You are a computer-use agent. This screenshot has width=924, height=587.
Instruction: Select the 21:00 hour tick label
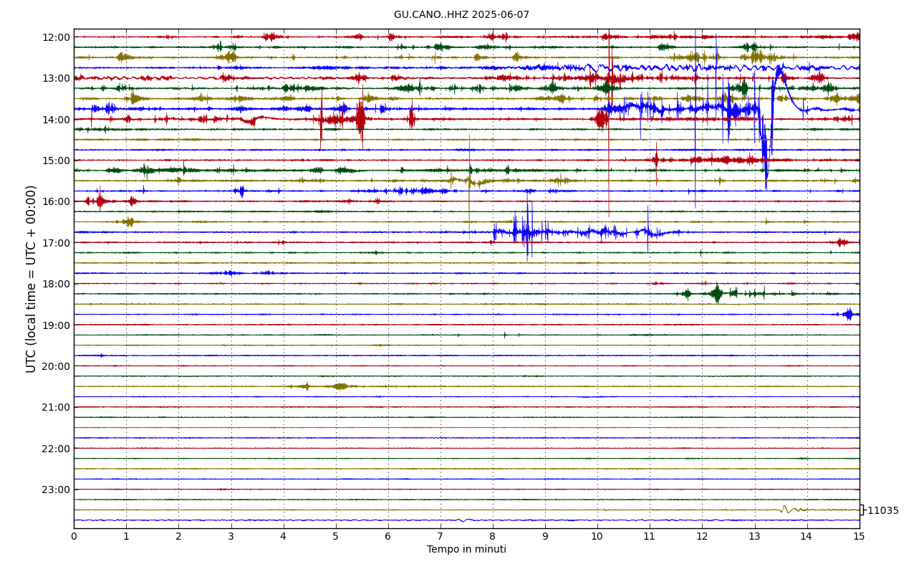(x=57, y=407)
